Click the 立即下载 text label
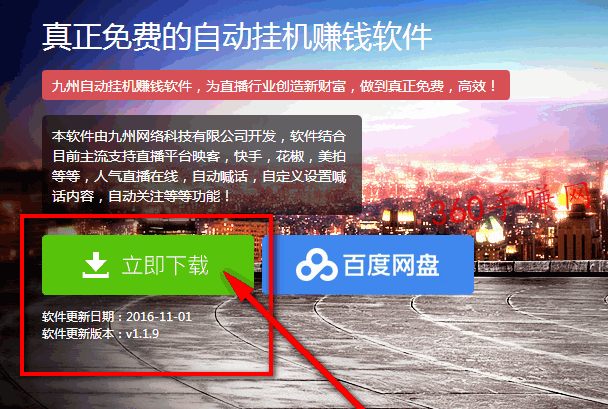This screenshot has height=409, width=608. tap(166, 265)
